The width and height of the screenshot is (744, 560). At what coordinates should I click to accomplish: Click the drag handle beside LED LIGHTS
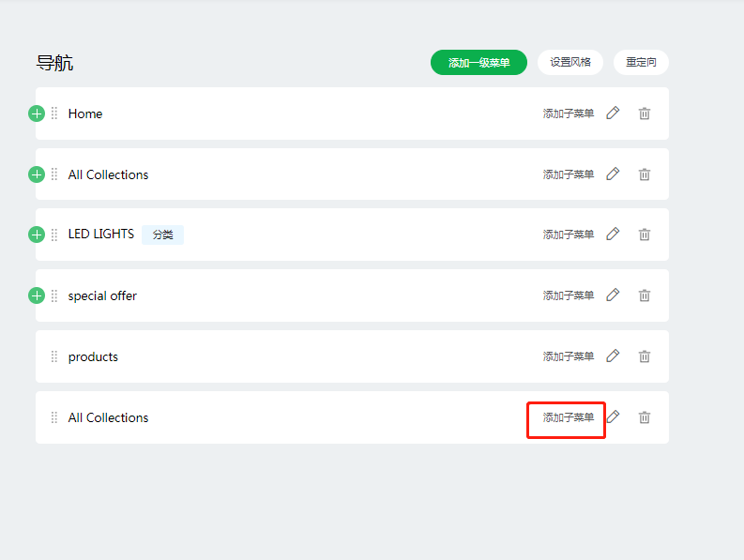pyautogui.click(x=54, y=235)
